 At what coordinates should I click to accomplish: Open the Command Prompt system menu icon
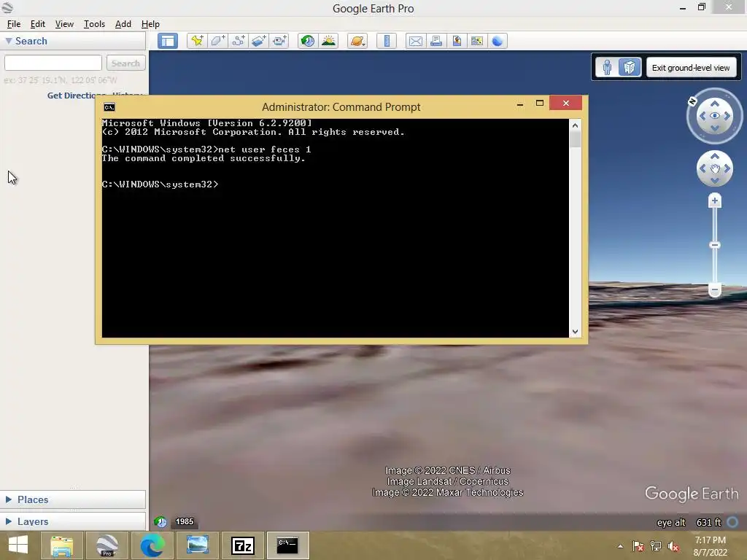tap(109, 107)
